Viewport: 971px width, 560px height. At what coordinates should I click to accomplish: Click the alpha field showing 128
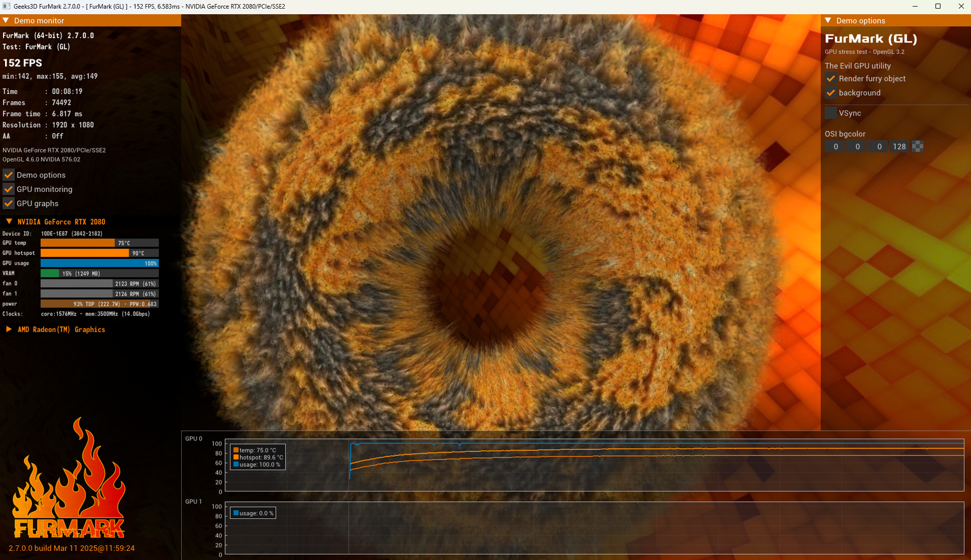tap(900, 147)
